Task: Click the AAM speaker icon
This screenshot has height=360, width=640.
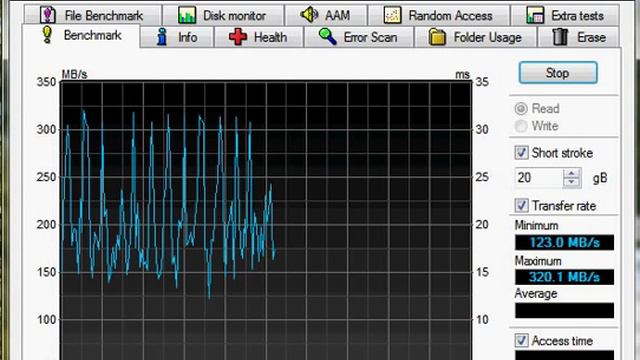Action: (x=309, y=15)
